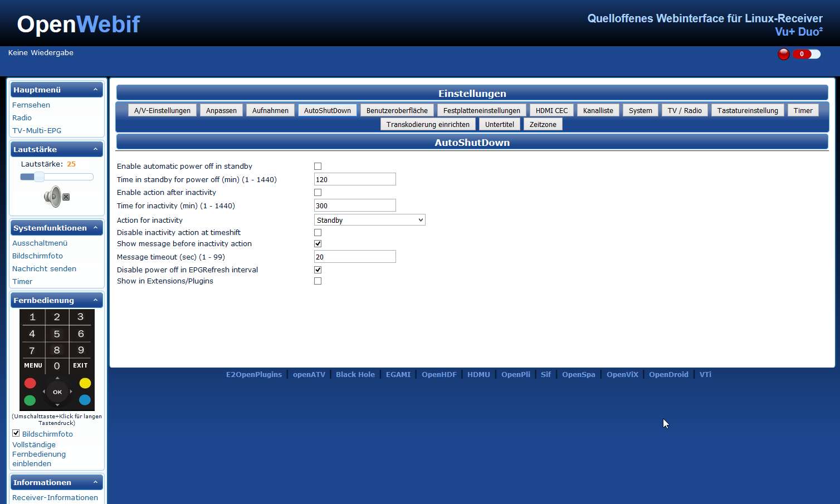Enable automatic power off in standby
The width and height of the screenshot is (840, 504).
pyautogui.click(x=318, y=167)
